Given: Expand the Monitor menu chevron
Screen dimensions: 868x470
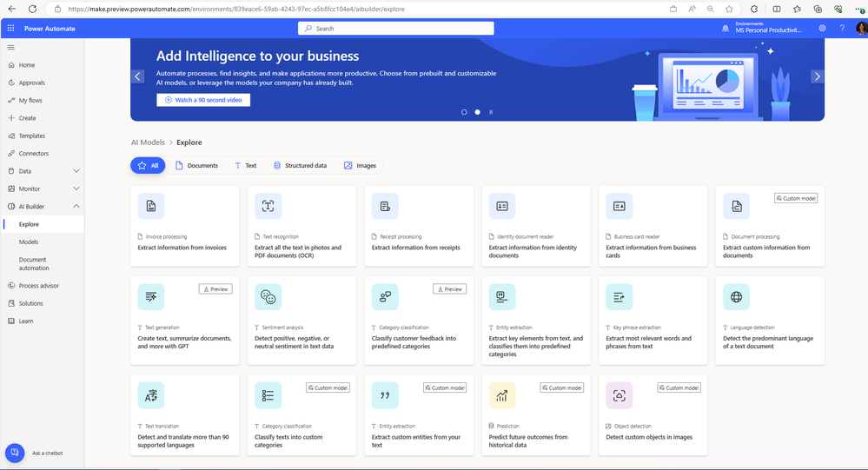Looking at the screenshot, I should pyautogui.click(x=76, y=189).
